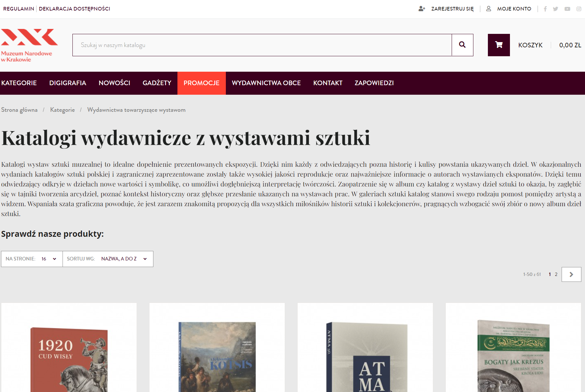This screenshot has height=392, width=585.
Task: Open MOJE KONTO link
Action: tap(514, 9)
